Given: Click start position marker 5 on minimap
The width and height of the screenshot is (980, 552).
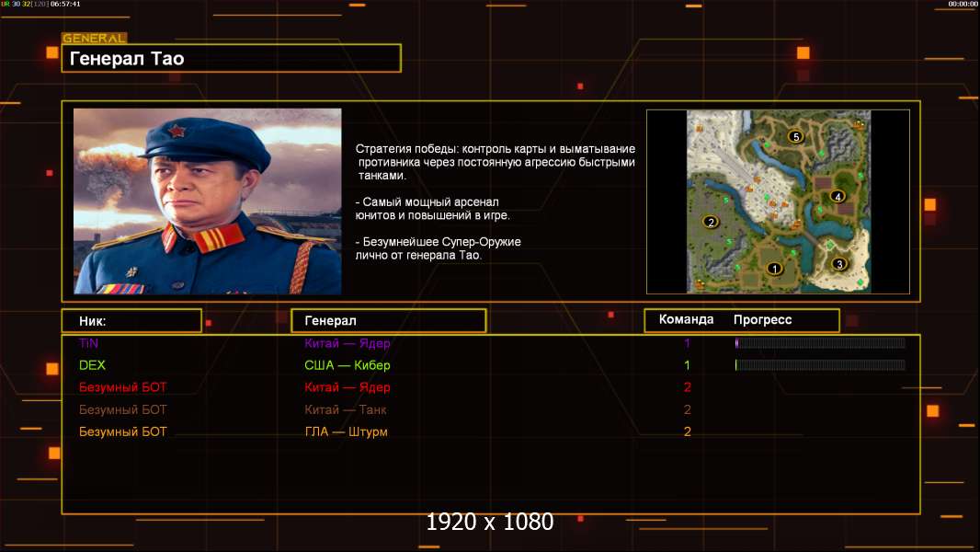Looking at the screenshot, I should coord(795,136).
